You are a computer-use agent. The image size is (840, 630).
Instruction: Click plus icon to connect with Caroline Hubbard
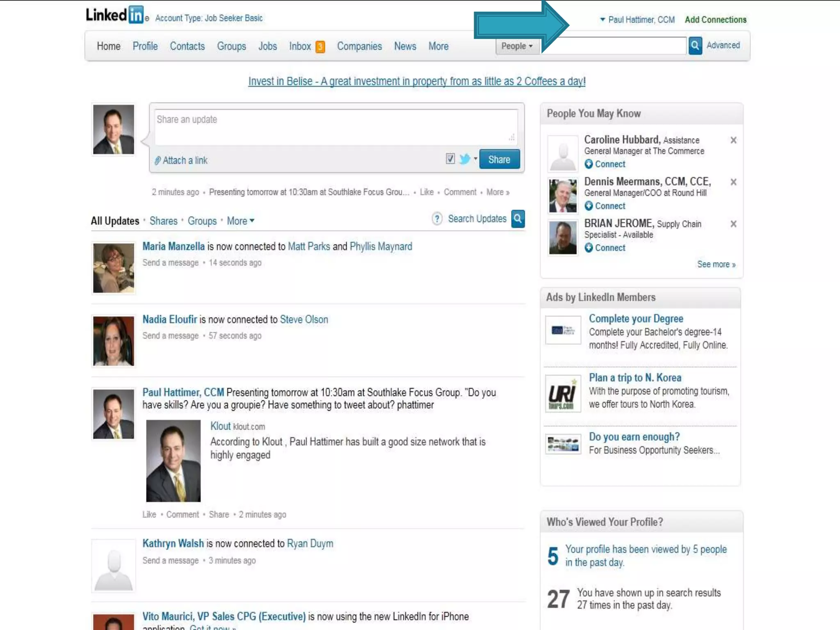[x=589, y=164]
